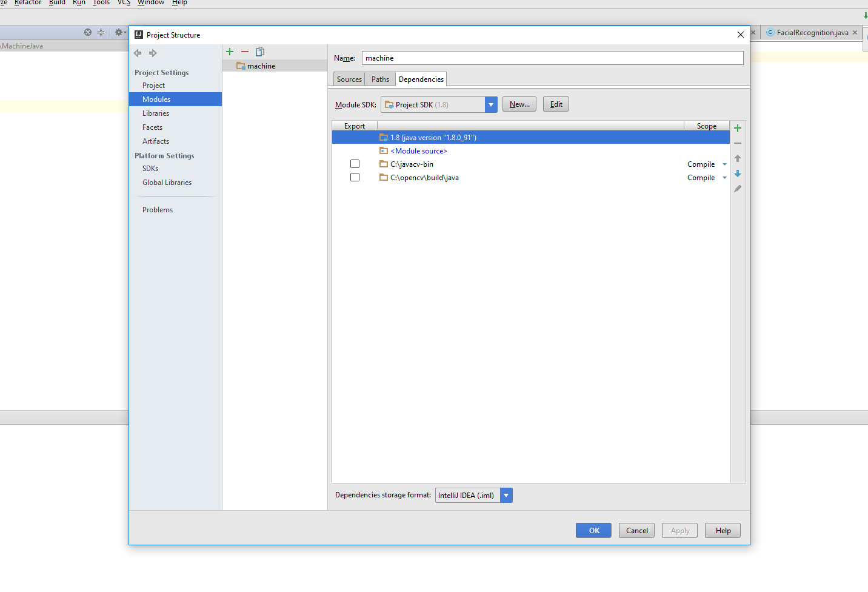This screenshot has height=592, width=868.
Task: Open the Refactor menu
Action: [x=28, y=2]
